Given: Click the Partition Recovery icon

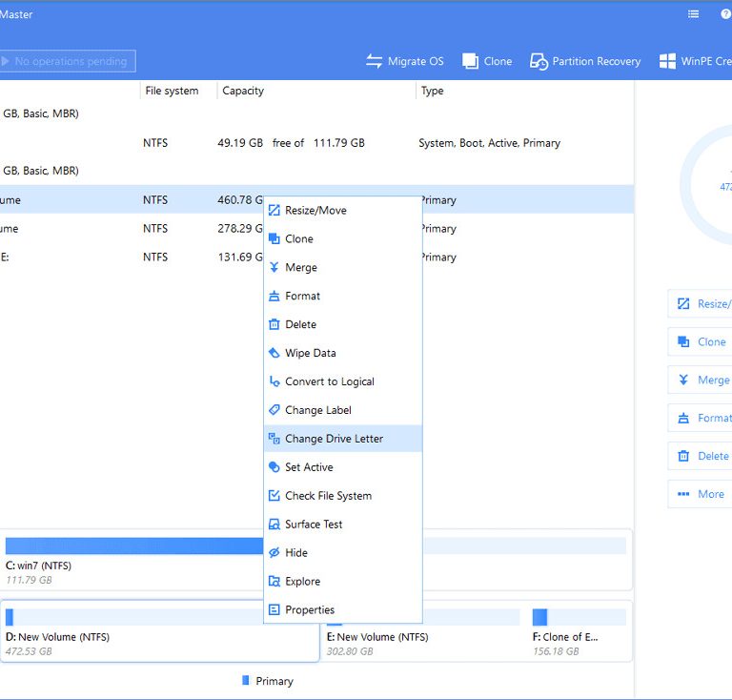Looking at the screenshot, I should (539, 61).
